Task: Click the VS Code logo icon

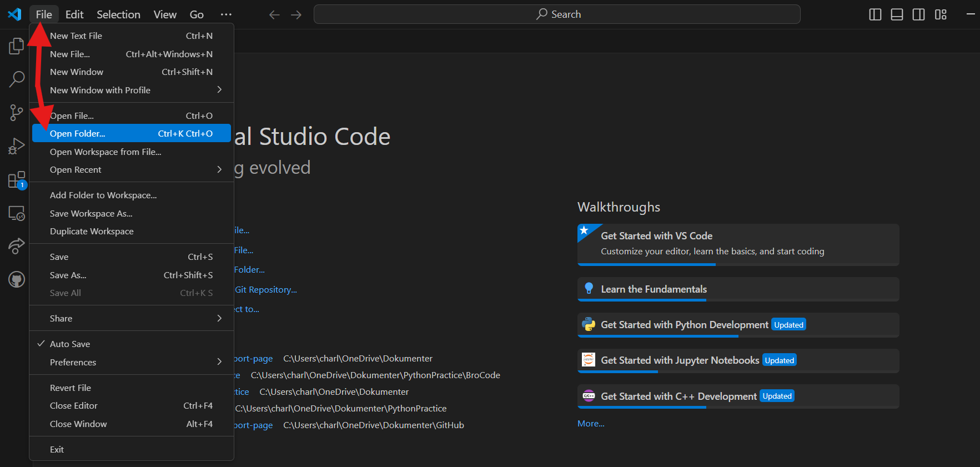Action: coord(14,14)
